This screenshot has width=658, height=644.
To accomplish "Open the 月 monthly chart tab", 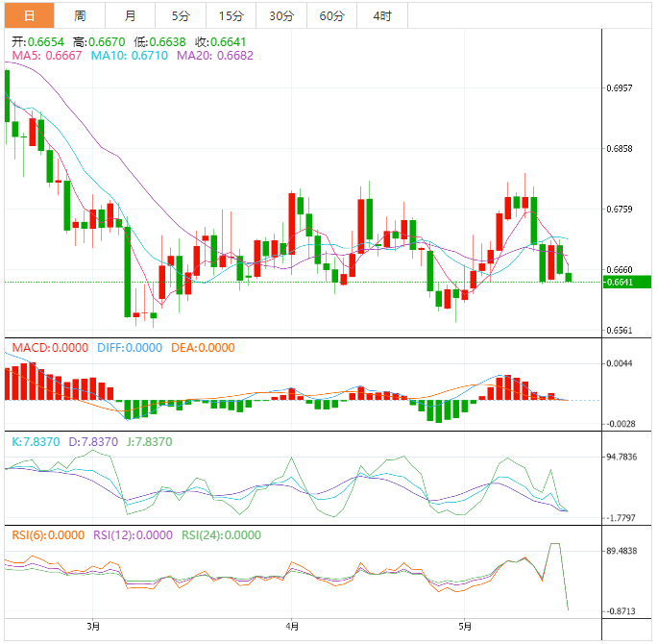I will [x=130, y=15].
